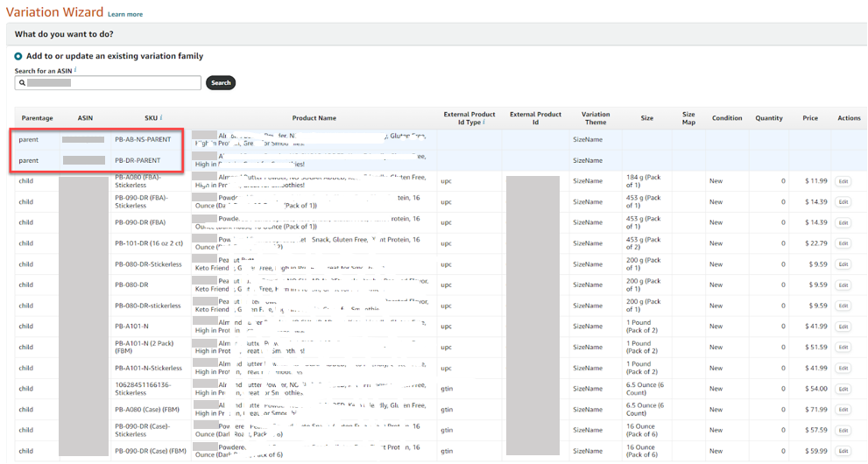Click the What do you want to do? heading
868x464 pixels.
point(64,34)
